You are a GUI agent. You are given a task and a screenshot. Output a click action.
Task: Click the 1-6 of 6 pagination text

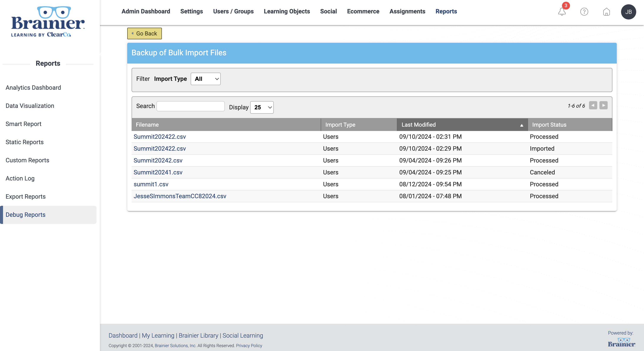click(576, 106)
